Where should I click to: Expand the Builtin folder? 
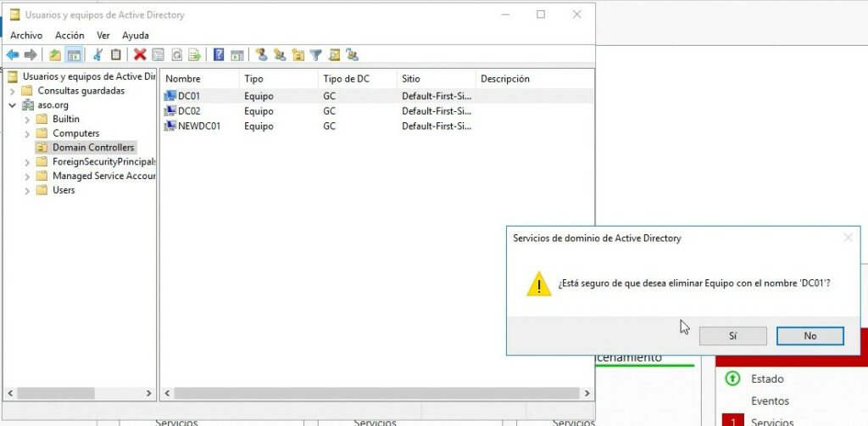[x=27, y=120]
